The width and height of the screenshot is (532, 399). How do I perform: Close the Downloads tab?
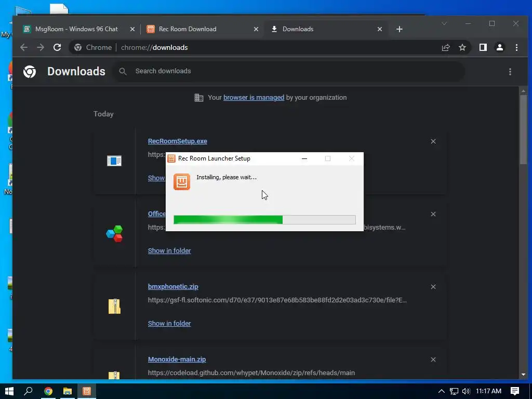click(x=380, y=29)
